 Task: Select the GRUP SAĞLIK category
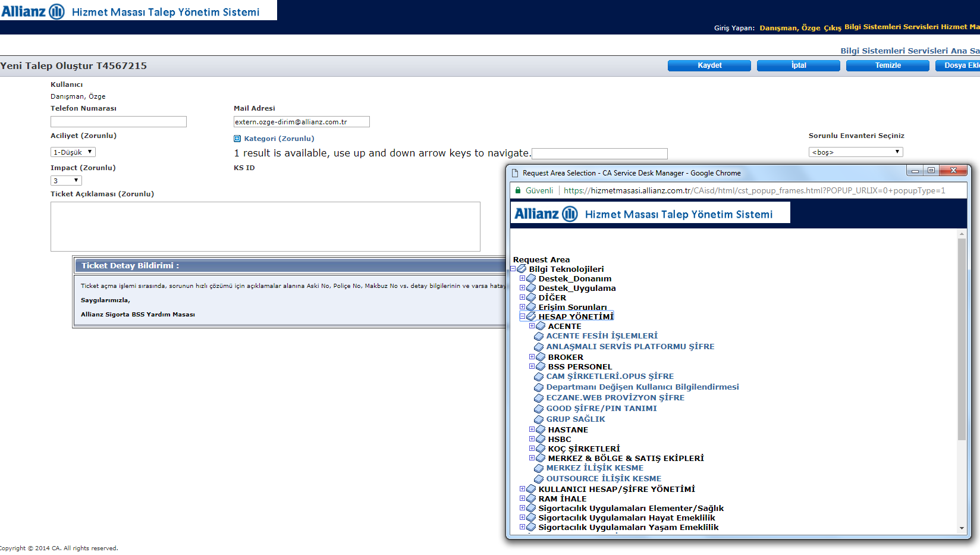[576, 419]
